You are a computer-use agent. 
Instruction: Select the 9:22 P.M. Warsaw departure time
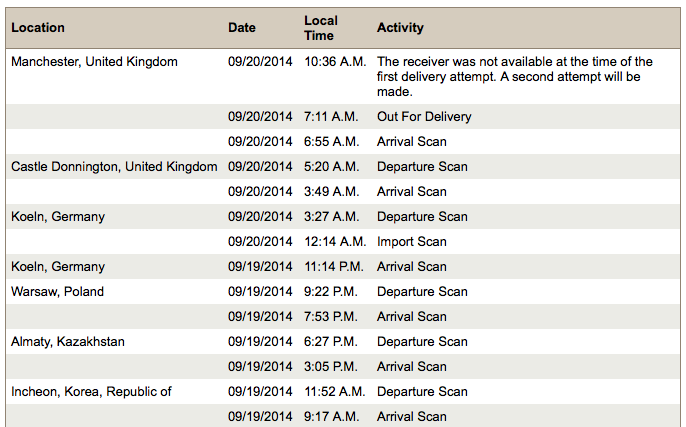331,292
